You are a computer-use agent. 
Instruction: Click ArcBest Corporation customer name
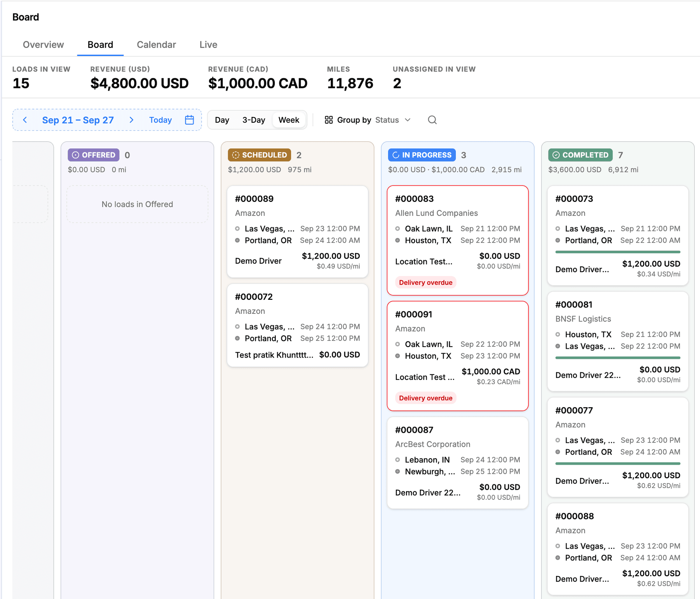[x=433, y=444]
